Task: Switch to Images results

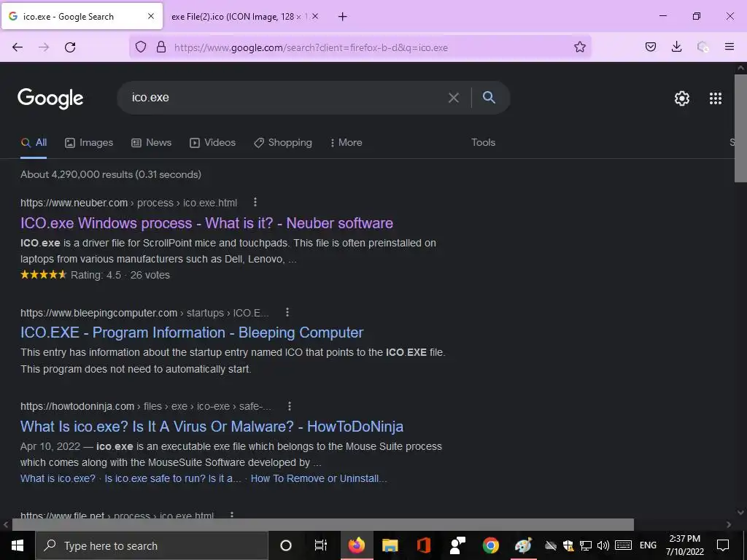Action: pos(89,142)
